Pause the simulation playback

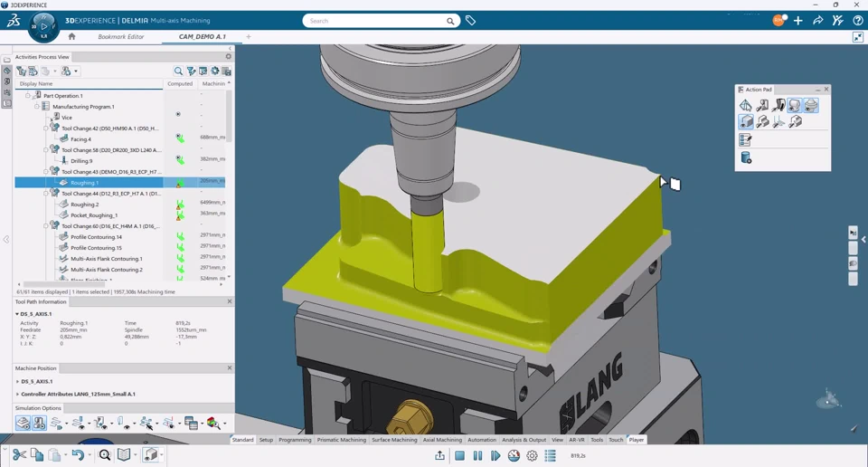click(x=477, y=455)
